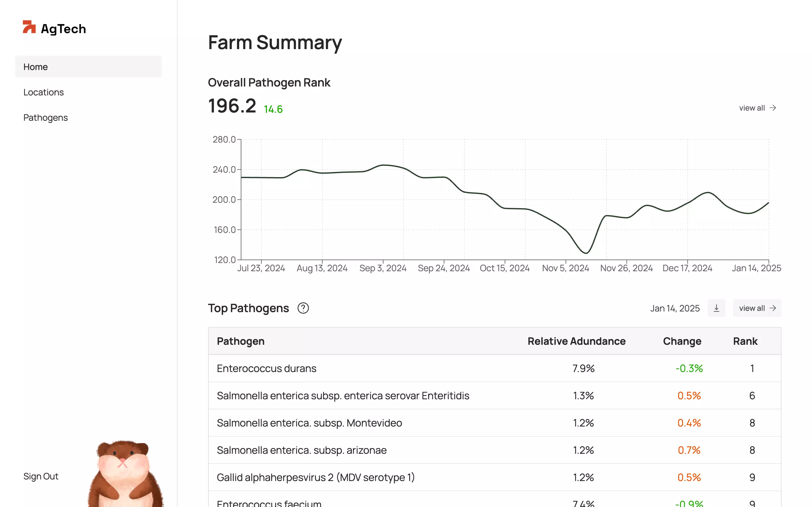Sort by the Change column header
The width and height of the screenshot is (812, 507).
click(682, 341)
